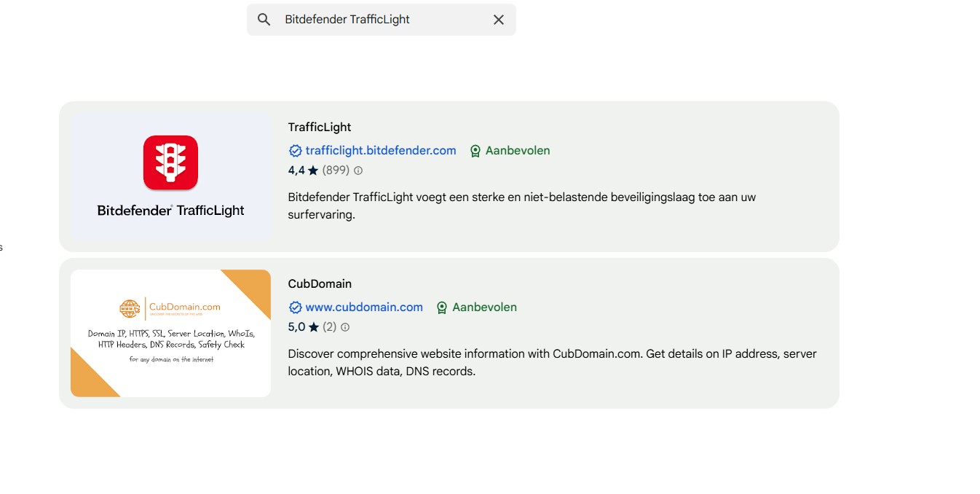Click www.cubdomain.com publisher link
This screenshot has height=494, width=980.
(x=364, y=307)
